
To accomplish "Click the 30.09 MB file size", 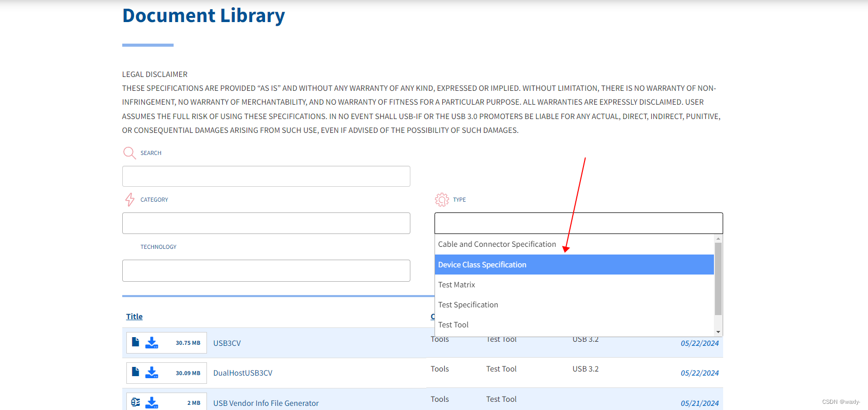I will point(188,373).
